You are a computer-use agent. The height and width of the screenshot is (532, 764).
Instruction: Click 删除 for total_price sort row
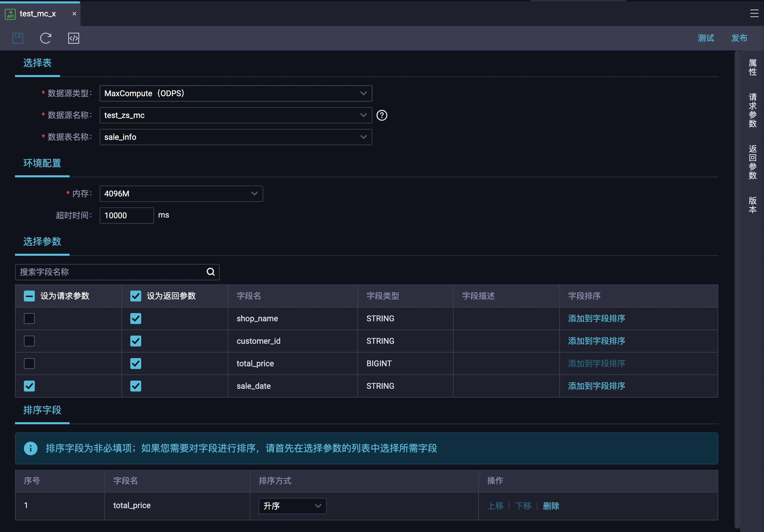pos(551,506)
